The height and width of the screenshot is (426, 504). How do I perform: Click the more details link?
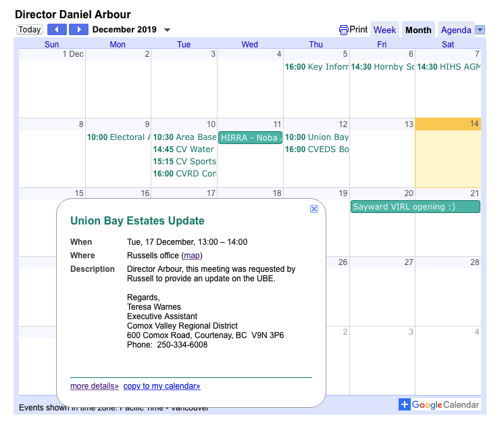94,386
